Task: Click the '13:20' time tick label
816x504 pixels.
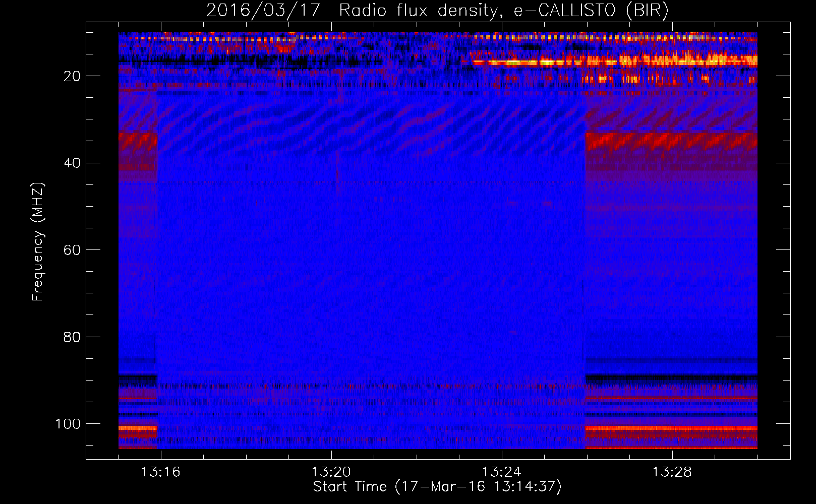Action: [331, 472]
